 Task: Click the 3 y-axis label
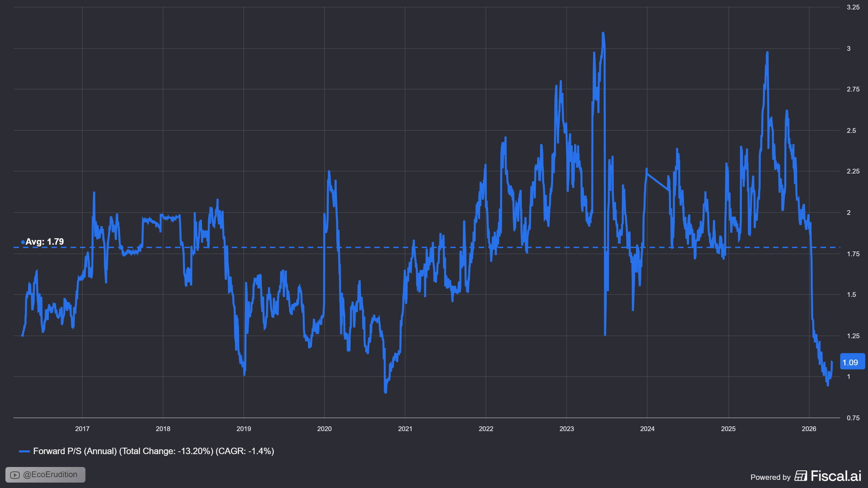tap(849, 48)
